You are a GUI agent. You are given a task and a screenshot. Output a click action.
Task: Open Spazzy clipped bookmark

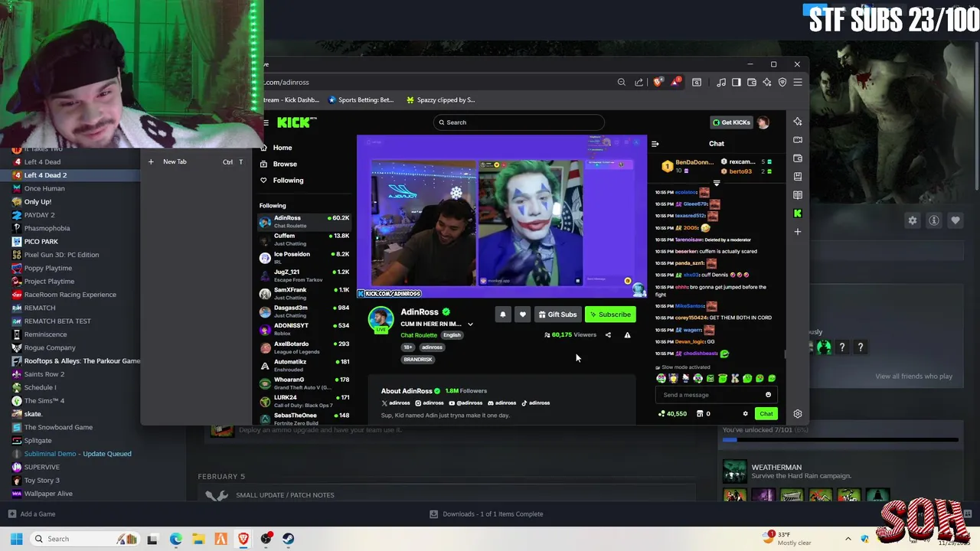pos(441,99)
